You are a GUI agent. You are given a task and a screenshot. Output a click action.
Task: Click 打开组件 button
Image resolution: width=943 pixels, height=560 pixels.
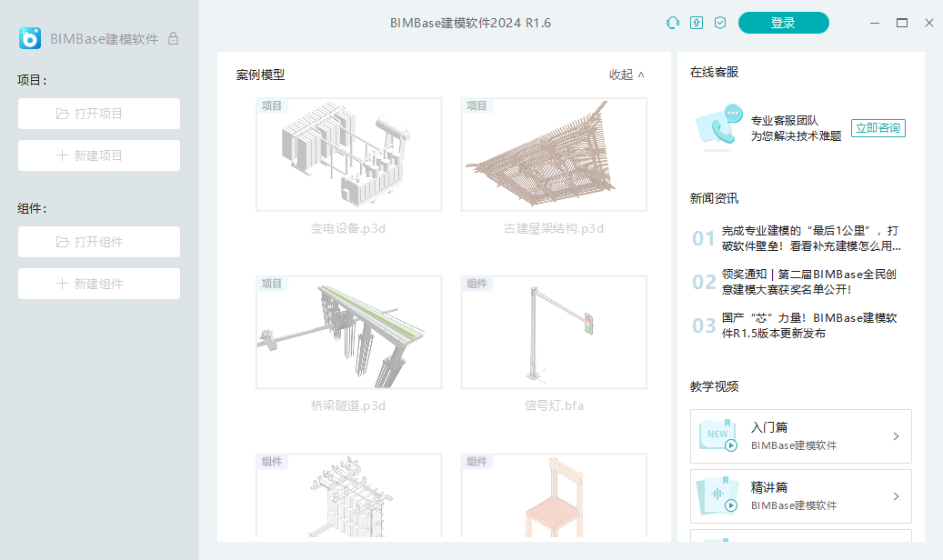click(x=99, y=242)
